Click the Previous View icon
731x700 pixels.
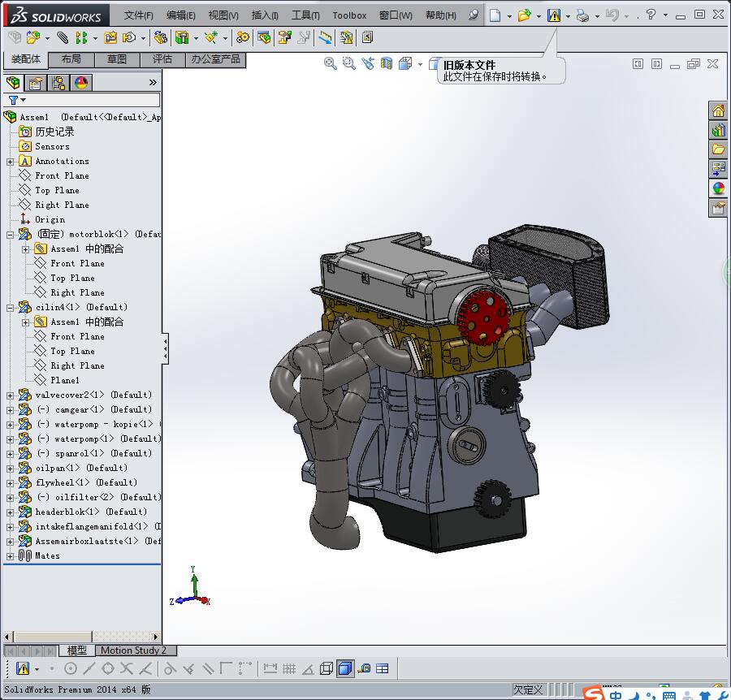pyautogui.click(x=368, y=63)
